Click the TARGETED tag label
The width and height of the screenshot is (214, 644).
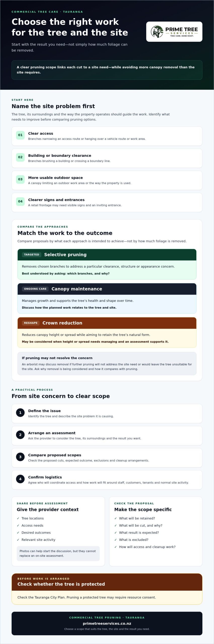click(x=32, y=255)
